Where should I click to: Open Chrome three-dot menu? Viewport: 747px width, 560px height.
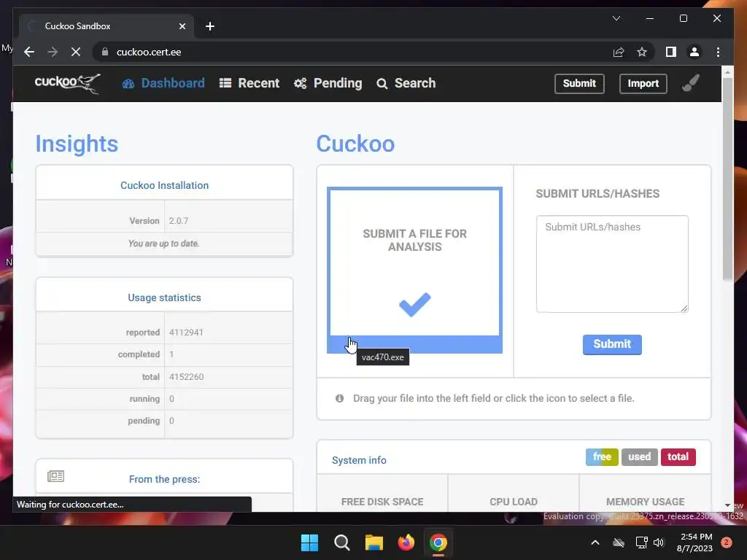(718, 52)
